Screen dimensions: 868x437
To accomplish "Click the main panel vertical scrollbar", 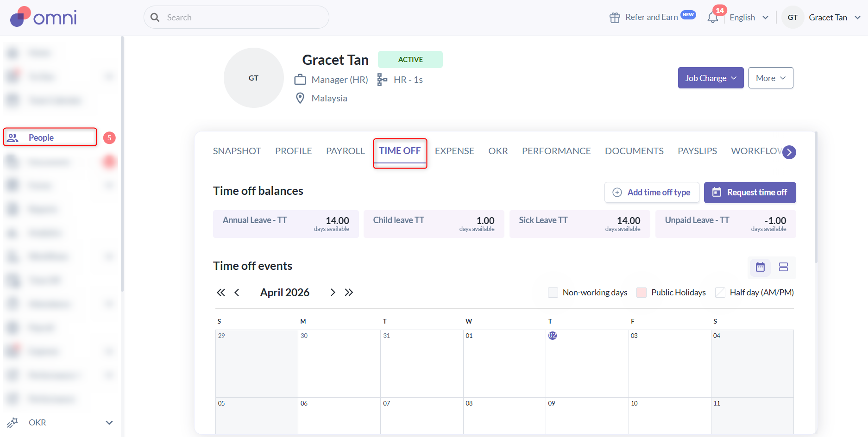I will (816, 197).
